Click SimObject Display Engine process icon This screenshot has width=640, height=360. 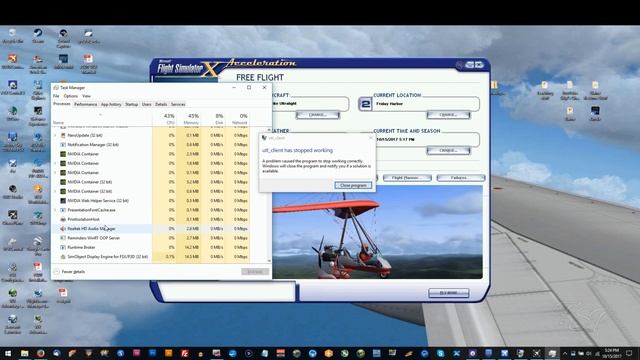[63, 257]
